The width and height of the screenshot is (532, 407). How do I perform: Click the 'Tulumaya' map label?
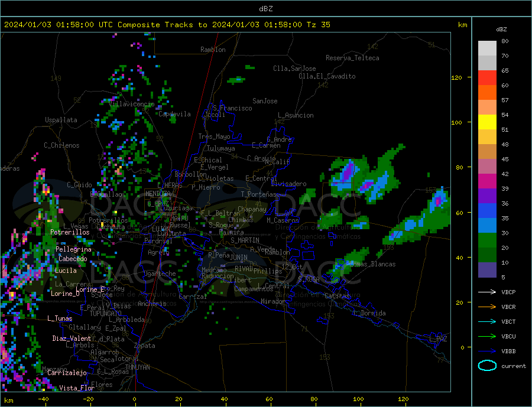pos(221,148)
